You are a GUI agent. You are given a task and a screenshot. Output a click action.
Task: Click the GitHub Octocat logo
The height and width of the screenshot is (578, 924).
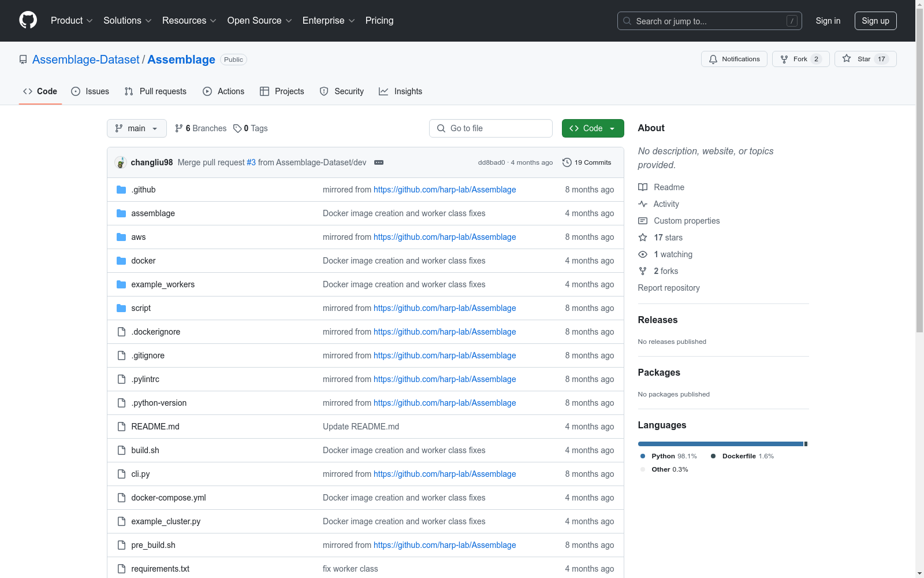[x=28, y=20]
